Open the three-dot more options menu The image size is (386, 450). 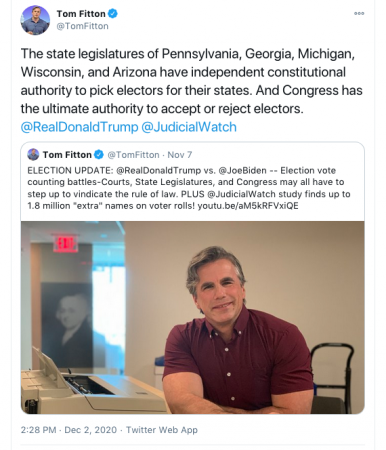(359, 14)
